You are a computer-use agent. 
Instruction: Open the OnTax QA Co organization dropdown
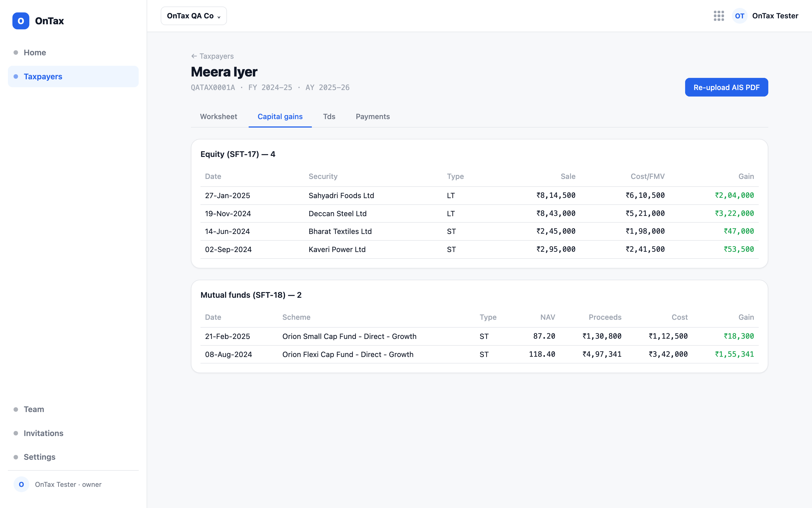click(x=194, y=16)
